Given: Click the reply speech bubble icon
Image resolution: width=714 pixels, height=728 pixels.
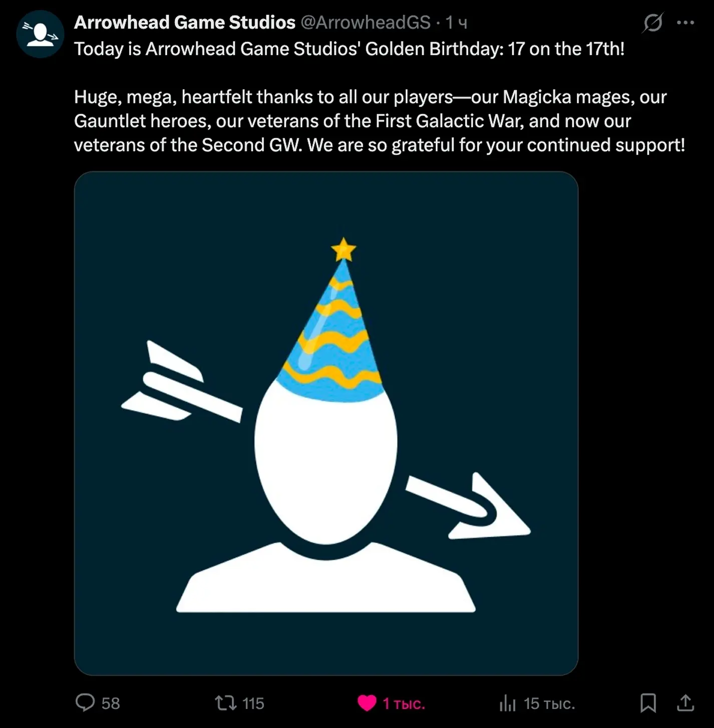Looking at the screenshot, I should coord(85,702).
